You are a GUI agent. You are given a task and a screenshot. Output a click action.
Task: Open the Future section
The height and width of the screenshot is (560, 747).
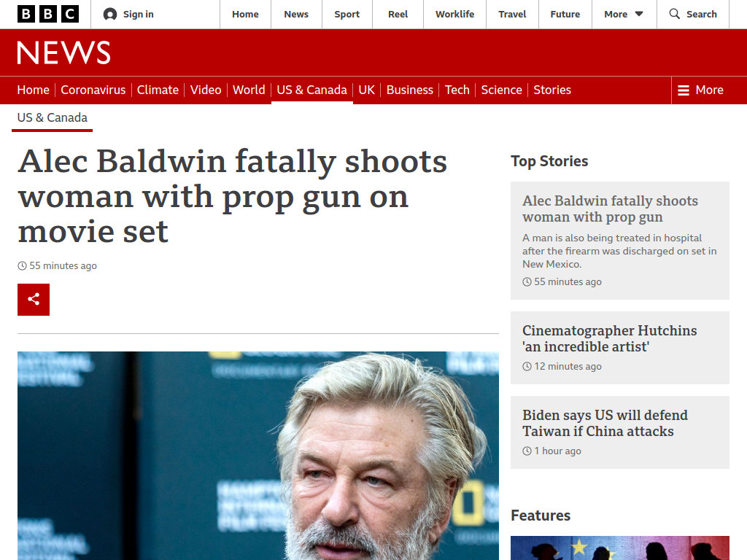(565, 15)
